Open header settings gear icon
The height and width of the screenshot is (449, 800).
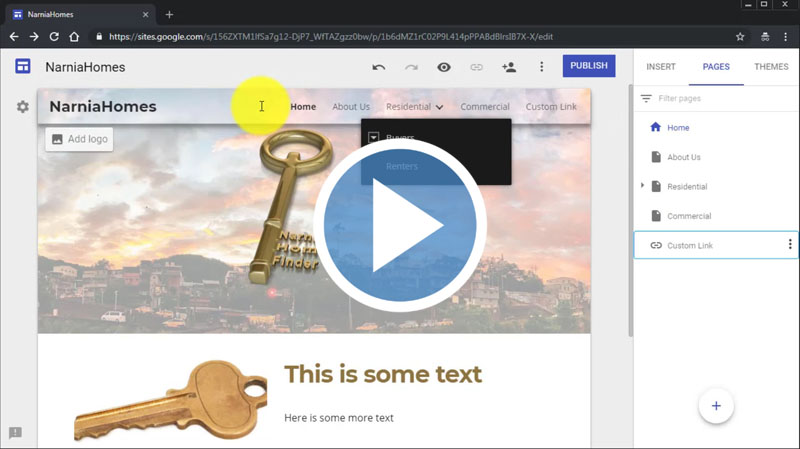pyautogui.click(x=22, y=107)
